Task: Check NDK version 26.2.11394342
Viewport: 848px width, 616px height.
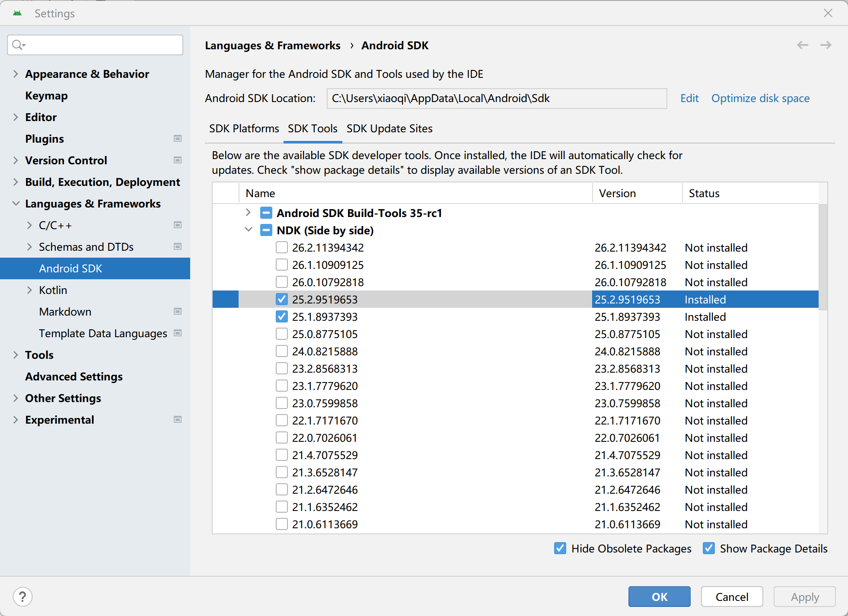Action: 282,247
